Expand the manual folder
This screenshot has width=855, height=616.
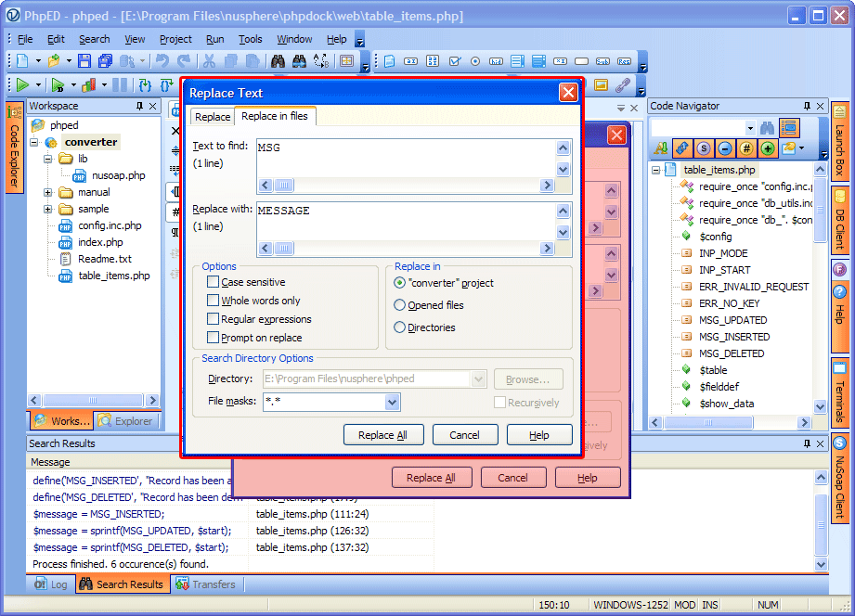point(48,192)
